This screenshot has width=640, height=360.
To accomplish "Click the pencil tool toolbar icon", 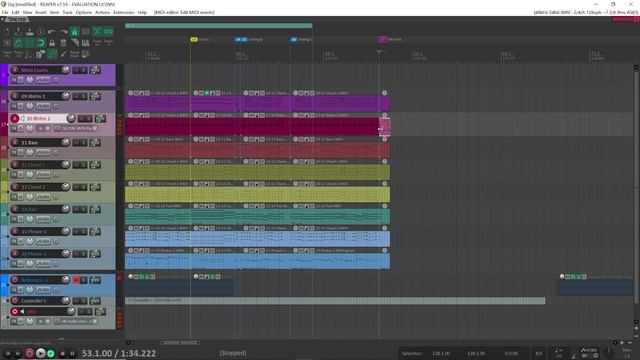I will pyautogui.click(x=63, y=53).
